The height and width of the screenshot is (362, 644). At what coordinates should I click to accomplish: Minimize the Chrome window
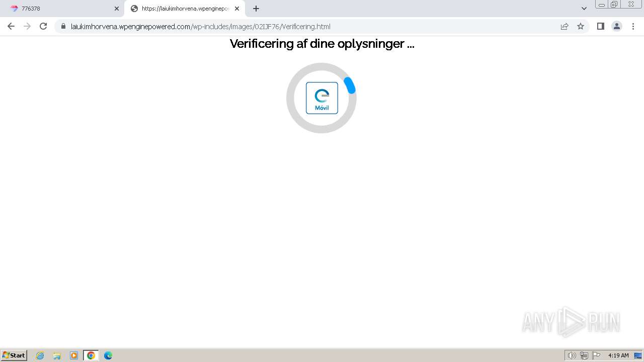coord(602,5)
